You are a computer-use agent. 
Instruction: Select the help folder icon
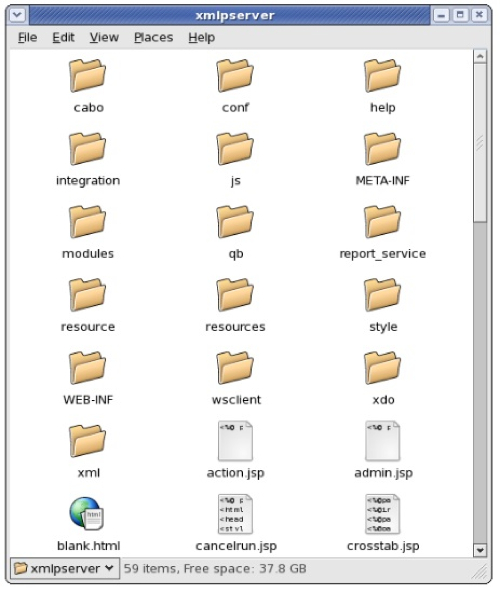(x=383, y=75)
